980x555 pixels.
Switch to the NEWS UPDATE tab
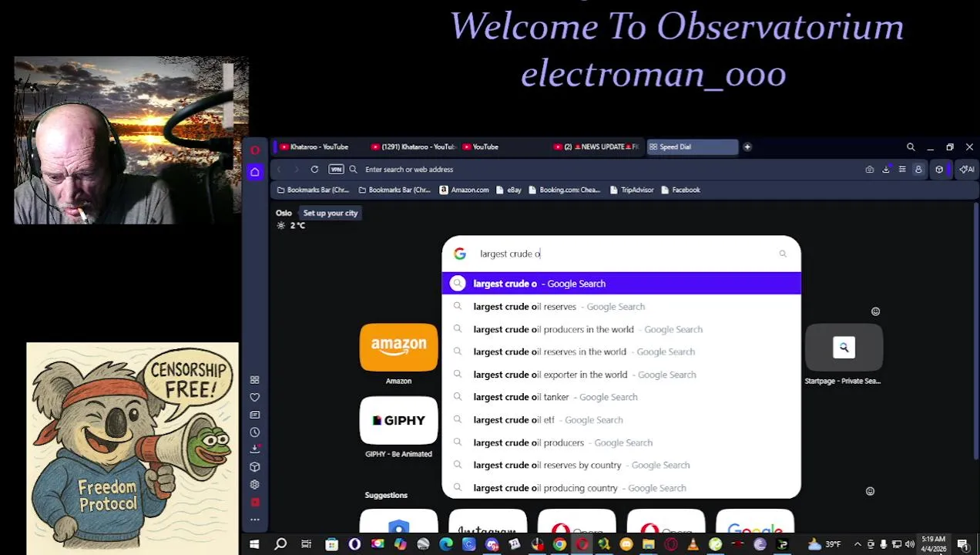coord(597,147)
